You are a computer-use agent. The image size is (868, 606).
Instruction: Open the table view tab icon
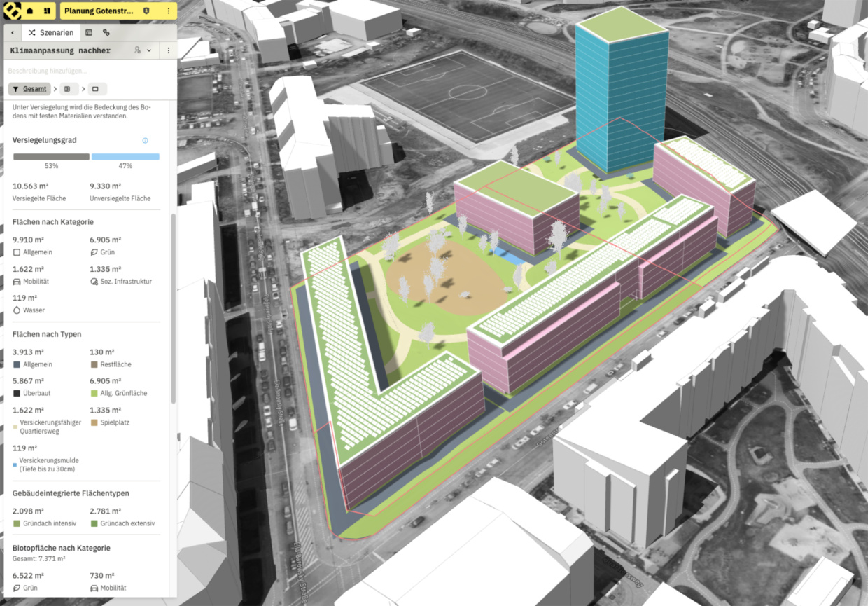[89, 32]
